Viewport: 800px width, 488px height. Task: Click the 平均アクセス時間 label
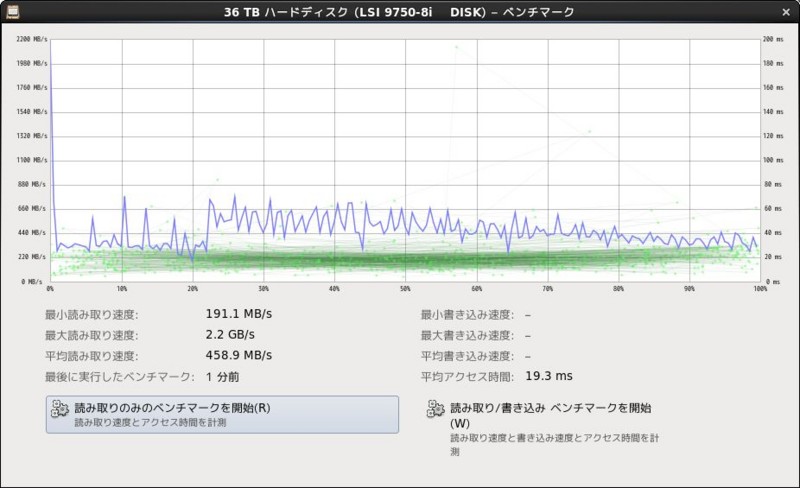467,377
